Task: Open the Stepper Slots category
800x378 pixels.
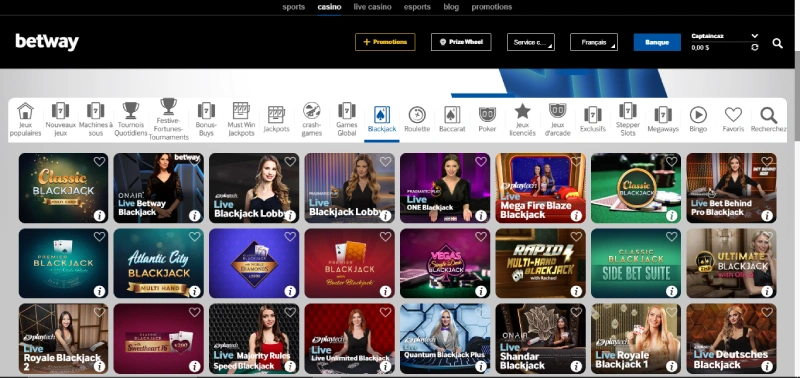Action: (x=628, y=119)
